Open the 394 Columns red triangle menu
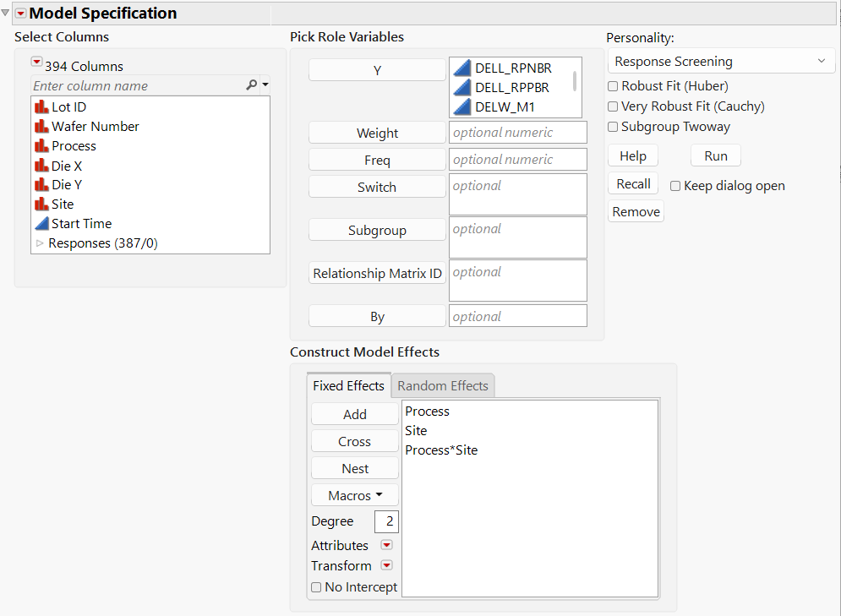This screenshot has height=616, width=841. 36,61
